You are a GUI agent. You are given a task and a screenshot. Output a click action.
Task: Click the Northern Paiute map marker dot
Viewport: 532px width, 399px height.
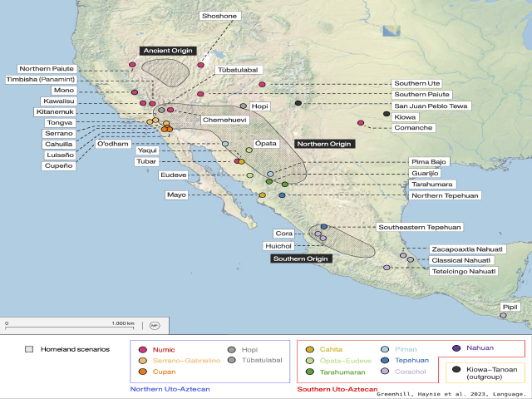point(131,64)
